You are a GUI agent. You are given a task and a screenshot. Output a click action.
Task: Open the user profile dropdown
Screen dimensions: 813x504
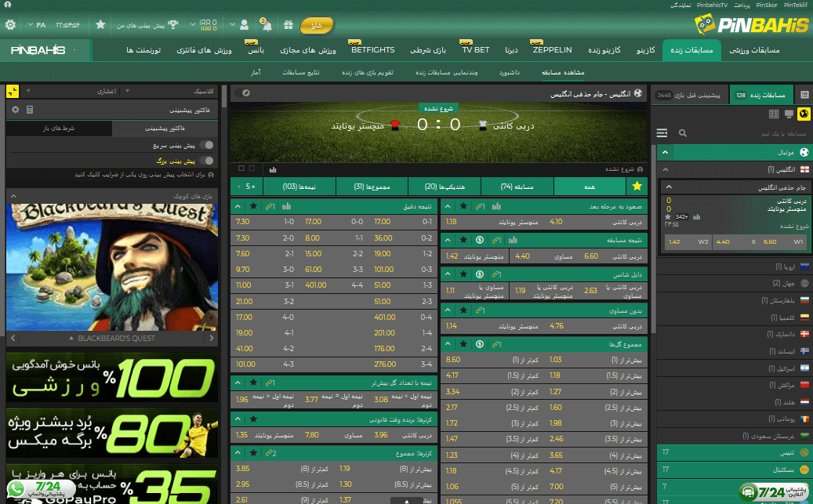click(240, 24)
